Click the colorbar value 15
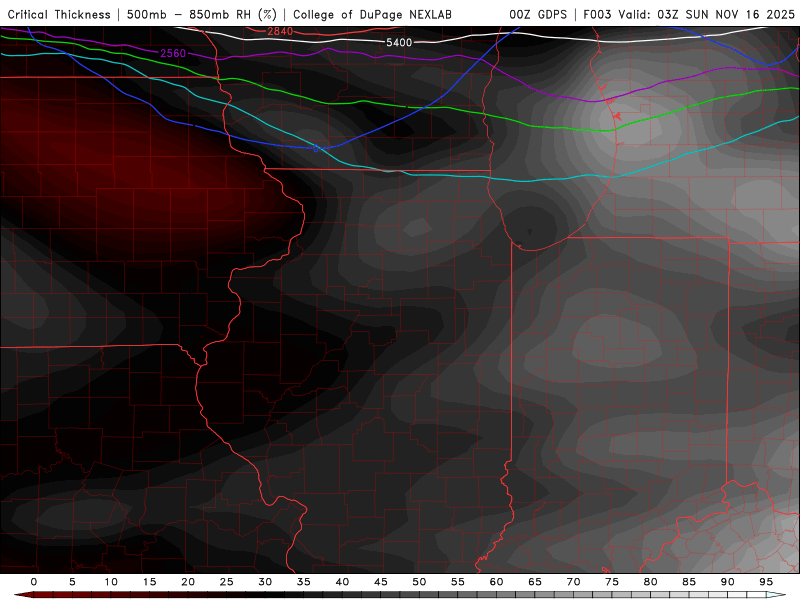This screenshot has height=600, width=800. pyautogui.click(x=149, y=582)
